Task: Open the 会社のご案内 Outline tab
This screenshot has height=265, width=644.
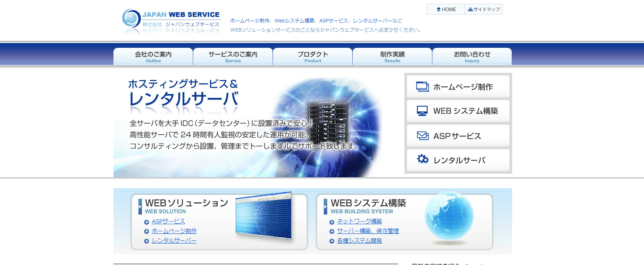Action: [153, 57]
